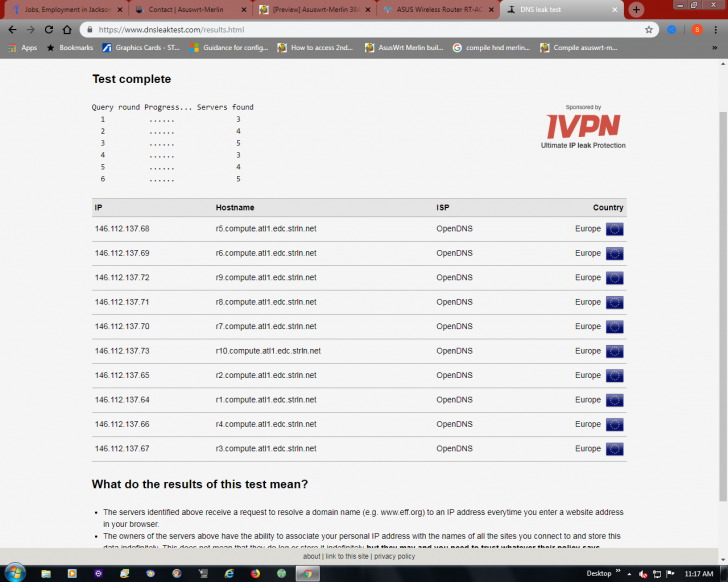Click hostname r3.compute.atl1.edc.strln.net
The width and height of the screenshot is (728, 582).
tap(266, 449)
